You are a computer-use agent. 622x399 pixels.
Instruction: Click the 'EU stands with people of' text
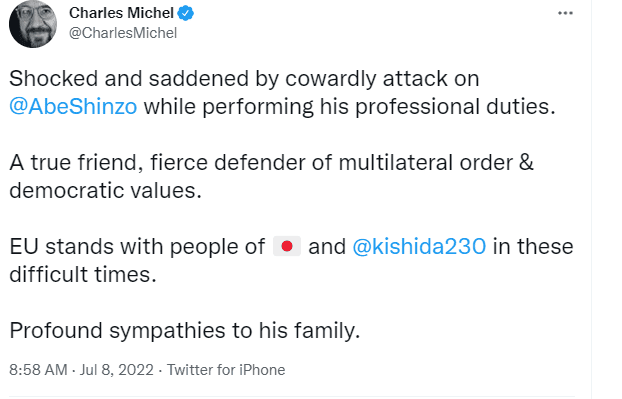[x=137, y=246]
